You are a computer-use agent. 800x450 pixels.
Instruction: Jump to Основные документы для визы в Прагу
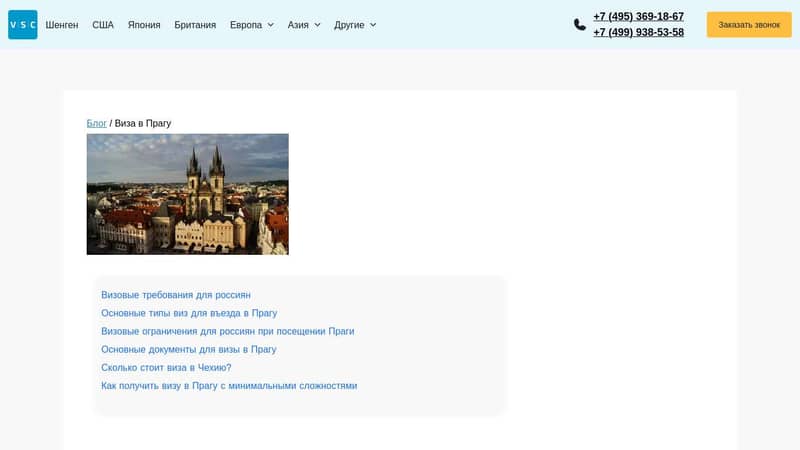pos(188,349)
